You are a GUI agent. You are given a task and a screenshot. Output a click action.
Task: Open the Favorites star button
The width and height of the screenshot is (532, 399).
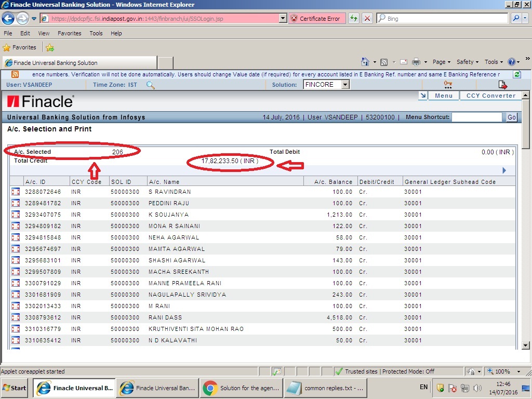20,47
